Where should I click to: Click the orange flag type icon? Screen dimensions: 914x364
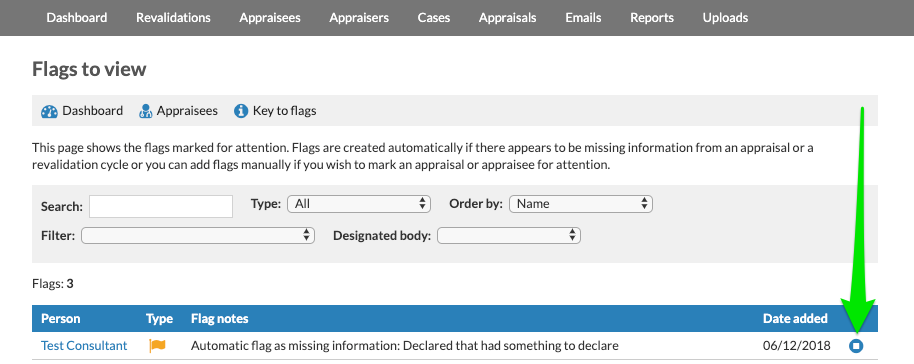point(157,345)
